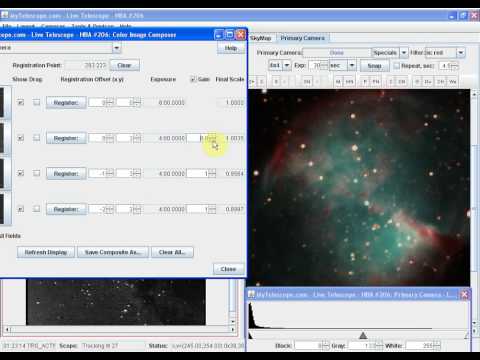Click the x offset field in the fourth row
Image resolution: width=480 pixels, height=360 pixels.
point(98,209)
